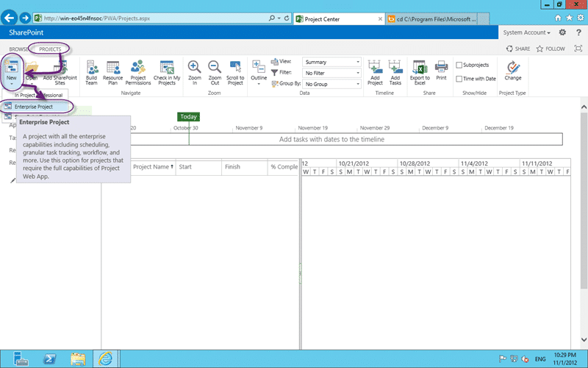The image size is (588, 368).
Task: Open the Resource Plan tool
Action: point(113,73)
